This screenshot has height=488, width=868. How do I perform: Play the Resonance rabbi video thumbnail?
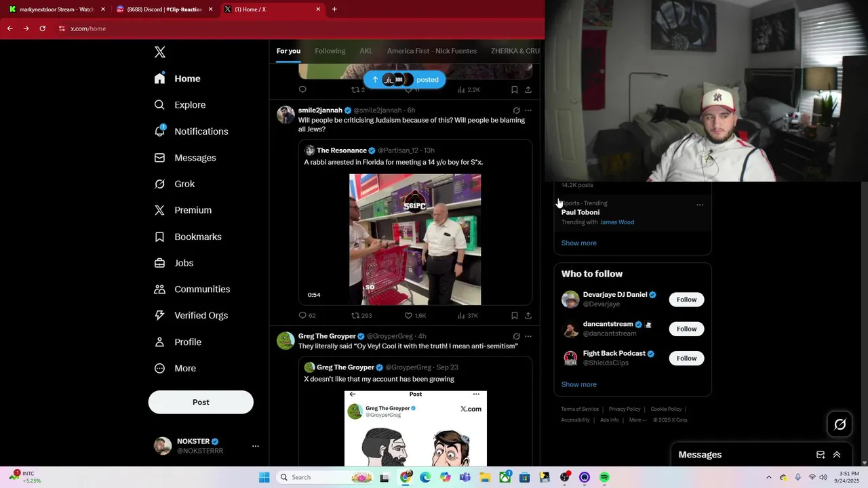click(x=415, y=239)
